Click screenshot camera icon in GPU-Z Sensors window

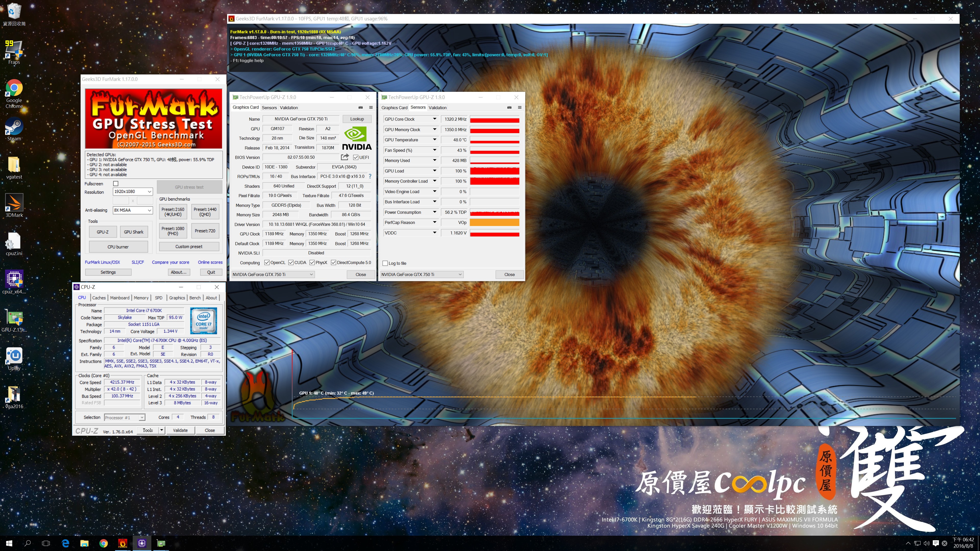[x=509, y=108]
